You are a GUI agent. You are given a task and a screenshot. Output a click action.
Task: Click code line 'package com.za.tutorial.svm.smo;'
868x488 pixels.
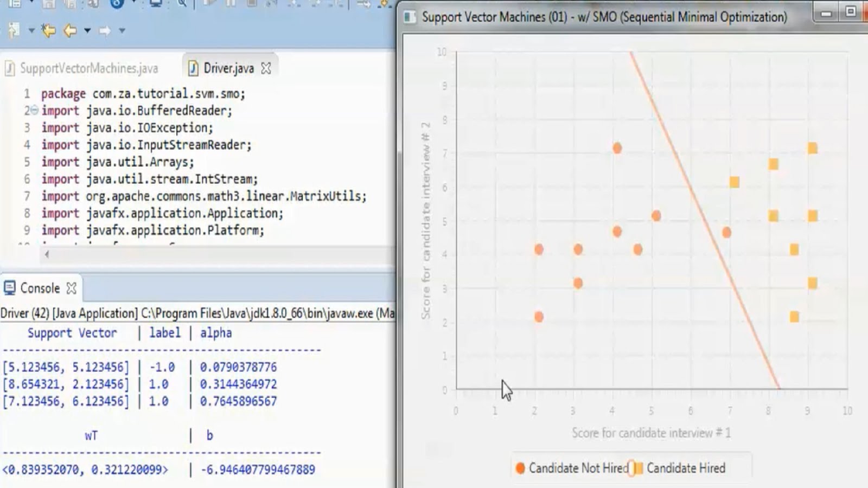[x=143, y=93]
